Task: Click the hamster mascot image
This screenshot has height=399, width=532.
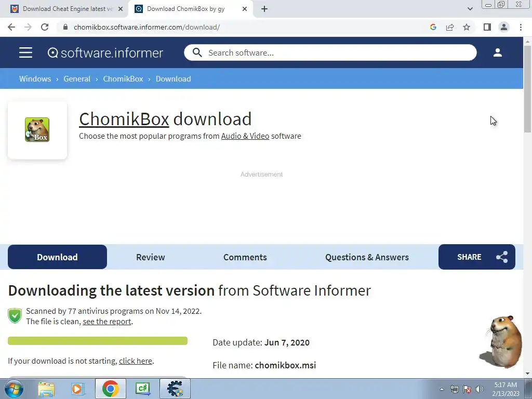Action: tap(501, 342)
